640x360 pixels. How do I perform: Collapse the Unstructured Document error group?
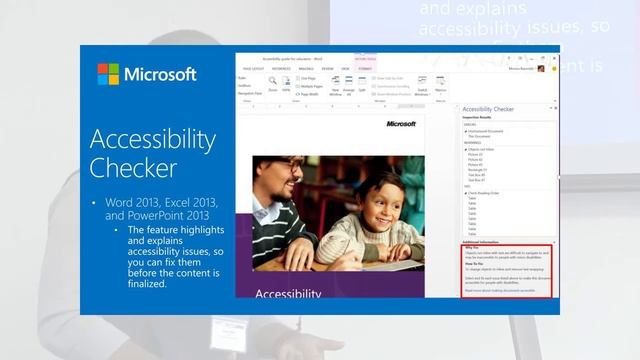(x=466, y=131)
